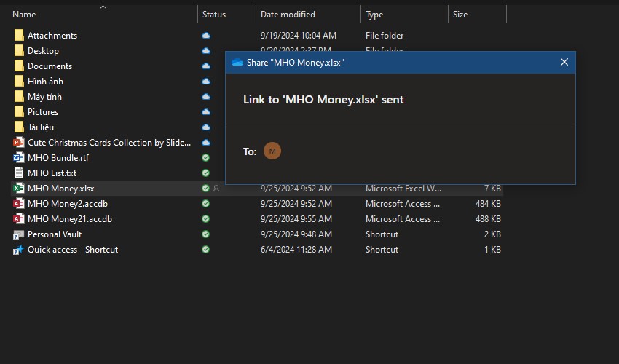Close the Share MHO Money.xlsx dialog
This screenshot has height=364, width=619.
pos(564,63)
